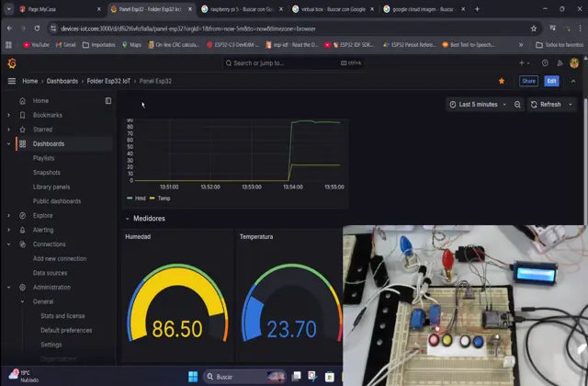Screen dimensions: 588x386
Task: Open the Last 5 minutes time picker
Action: point(478,105)
